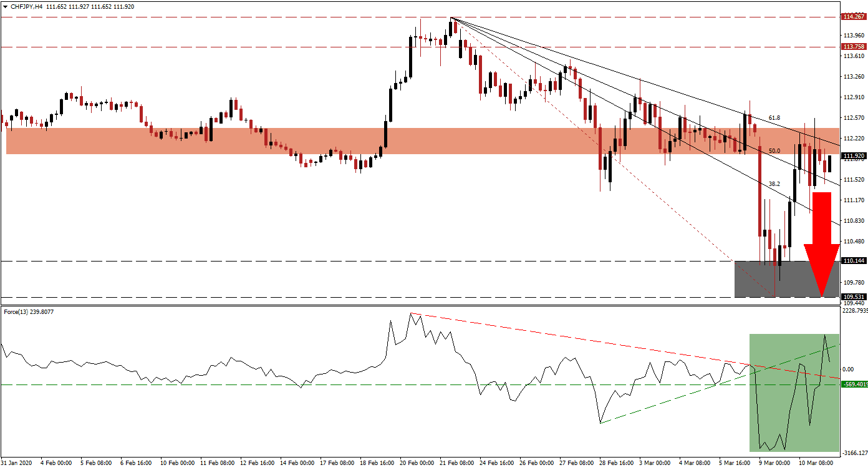
Task: Click the 5 Mar 16:00 time label
Action: tap(735, 464)
